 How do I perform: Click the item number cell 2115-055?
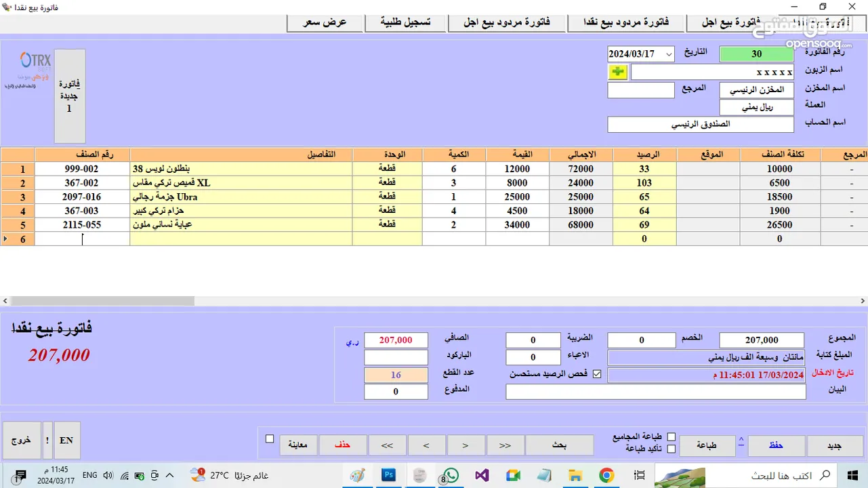tap(82, 224)
